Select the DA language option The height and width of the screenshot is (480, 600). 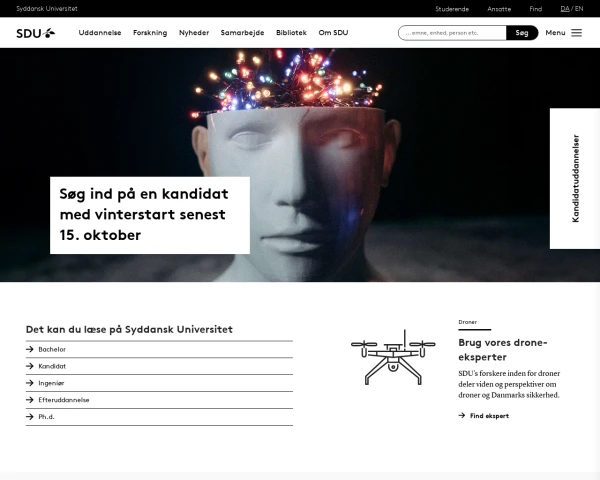565,8
